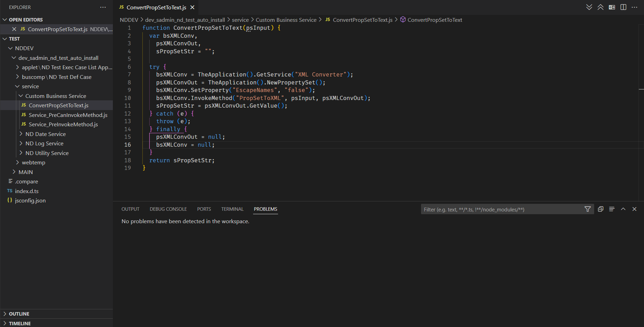This screenshot has width=644, height=327.
Task: Close the bottom Problems panel
Action: click(x=634, y=209)
